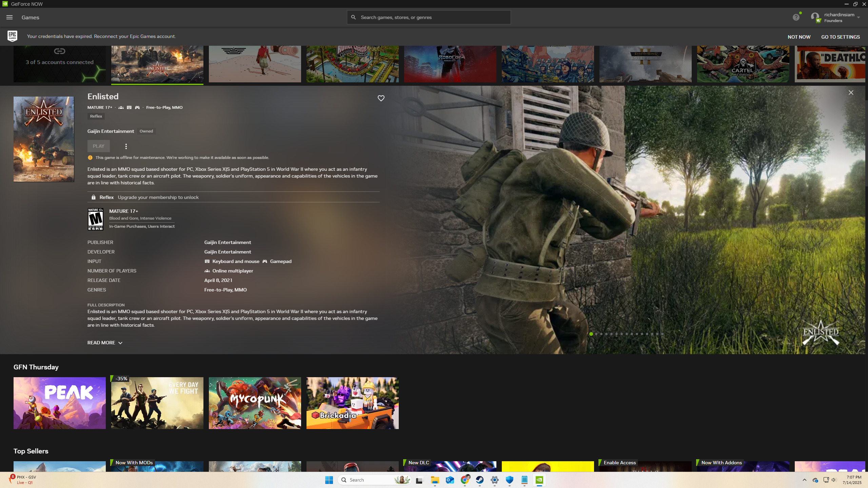The image size is (868, 488).
Task: Click taskbar Search box
Action: 375,480
